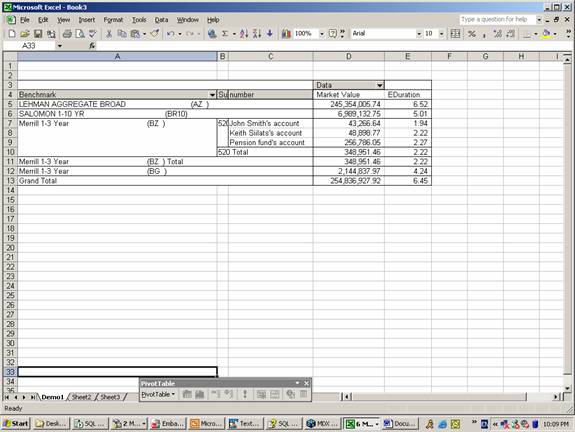This screenshot has height=432, width=575.
Task: Click the 254,836,927.92 total value cell
Action: click(349, 181)
